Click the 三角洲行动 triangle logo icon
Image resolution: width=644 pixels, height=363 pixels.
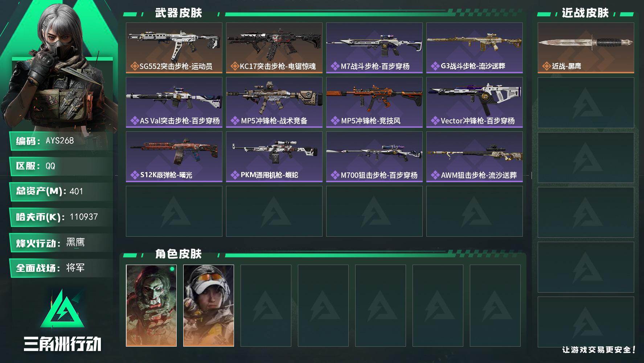pos(62,309)
